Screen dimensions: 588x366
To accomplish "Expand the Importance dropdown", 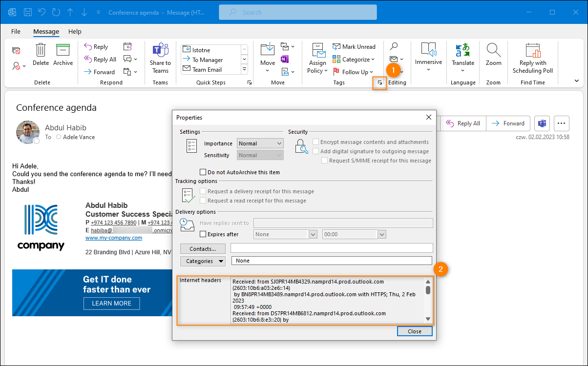I will (279, 143).
